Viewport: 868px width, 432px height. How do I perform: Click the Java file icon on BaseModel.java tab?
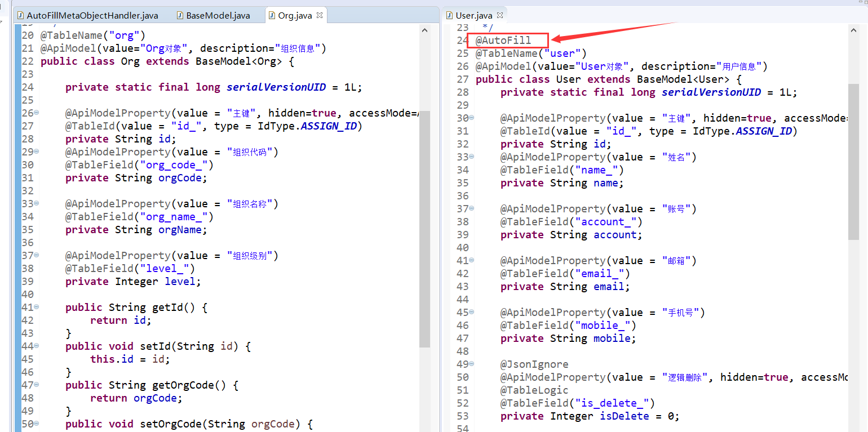[180, 15]
